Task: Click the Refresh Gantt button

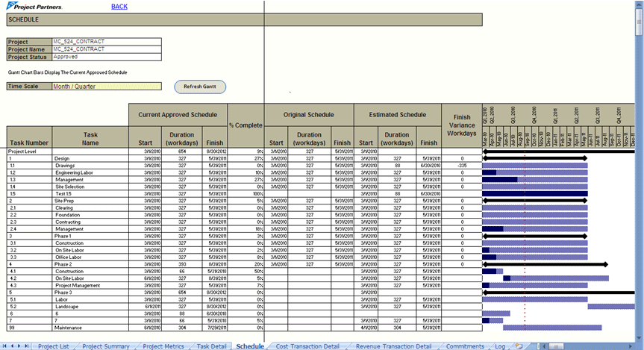Action: coord(200,87)
